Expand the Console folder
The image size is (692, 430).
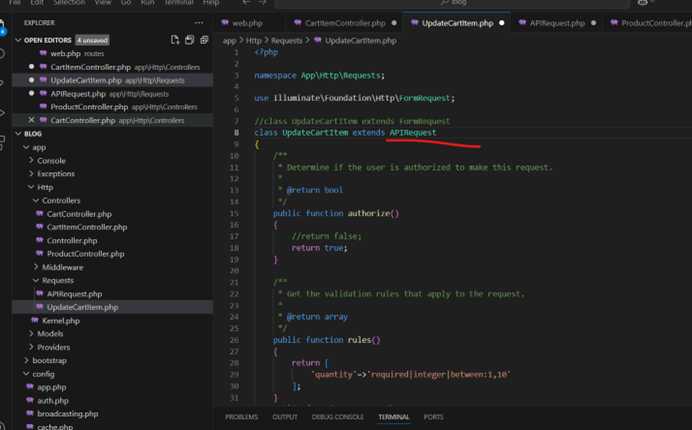pyautogui.click(x=31, y=160)
